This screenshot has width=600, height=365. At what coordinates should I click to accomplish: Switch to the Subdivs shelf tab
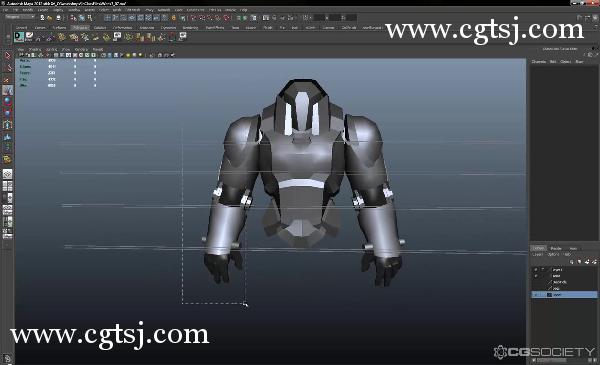coord(100,28)
